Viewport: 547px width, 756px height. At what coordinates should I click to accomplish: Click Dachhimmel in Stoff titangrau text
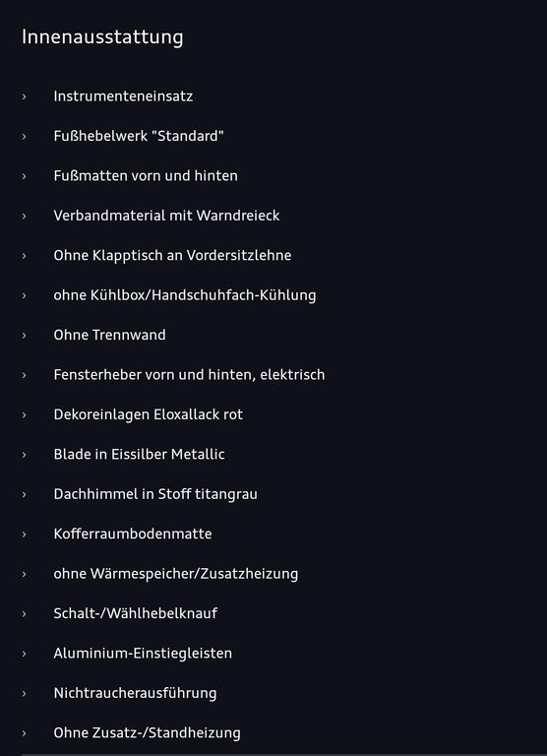coord(155,494)
